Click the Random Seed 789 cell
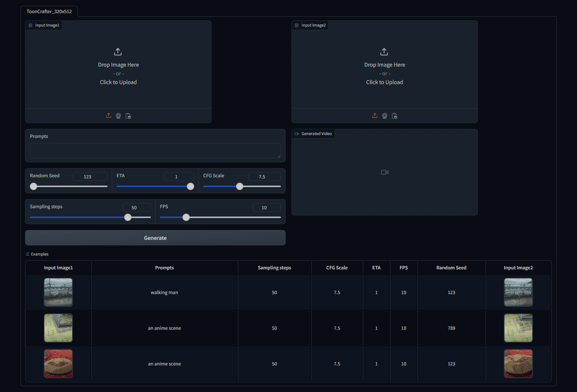Viewport: 577px width, 392px height. click(x=451, y=328)
